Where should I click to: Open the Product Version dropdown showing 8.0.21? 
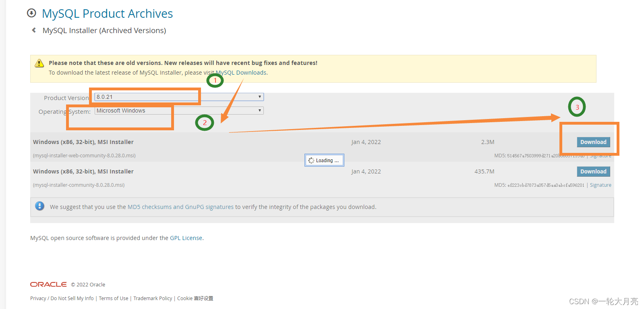(x=179, y=97)
